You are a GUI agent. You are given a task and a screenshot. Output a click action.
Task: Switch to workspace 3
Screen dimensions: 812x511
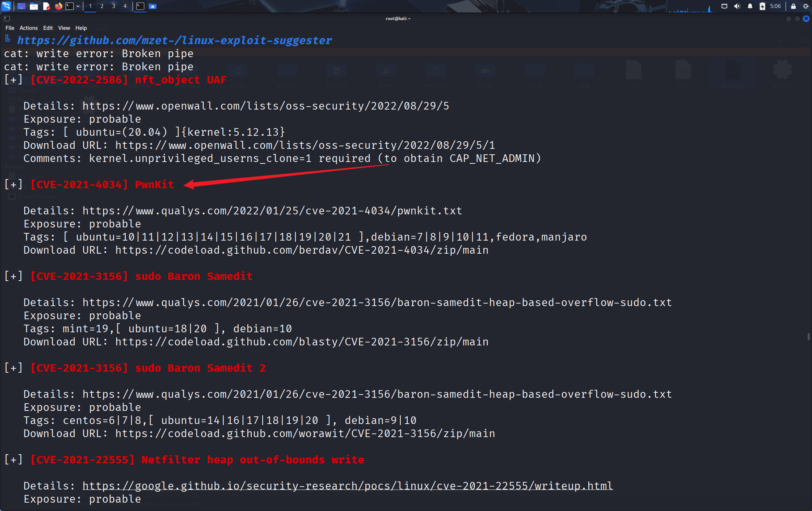(x=113, y=6)
